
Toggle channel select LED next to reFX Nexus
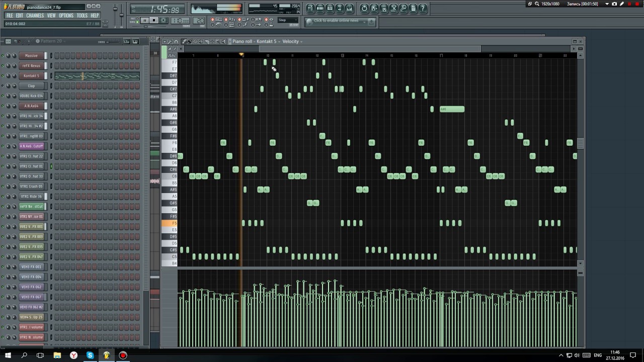click(51, 65)
